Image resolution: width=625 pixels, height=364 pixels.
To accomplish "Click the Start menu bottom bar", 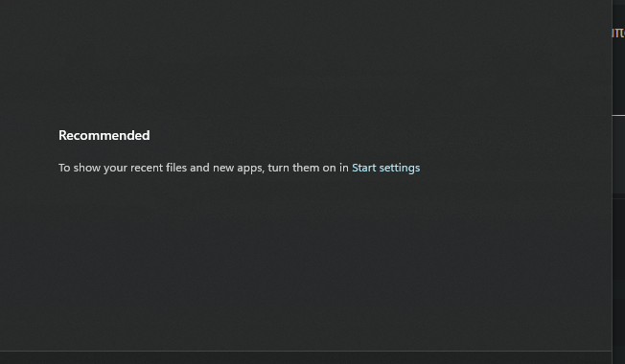I will [306, 357].
